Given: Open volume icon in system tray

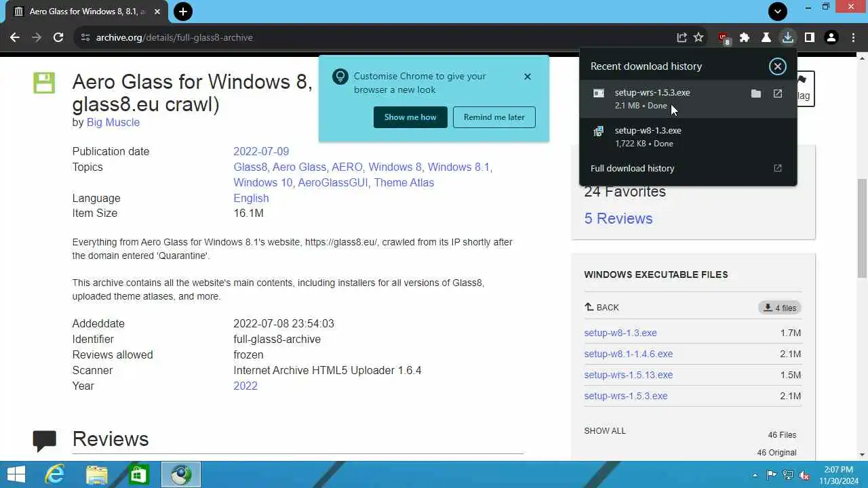Looking at the screenshot, I should [804, 475].
